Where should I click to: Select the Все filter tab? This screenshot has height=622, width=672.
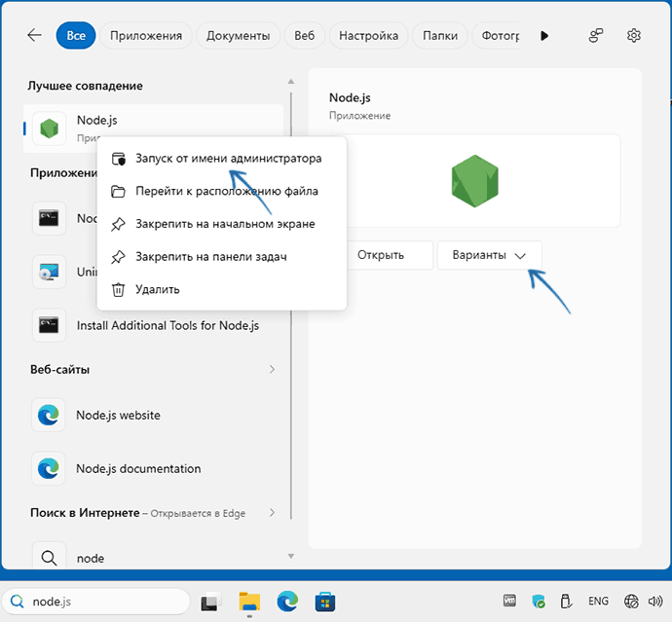point(76,36)
